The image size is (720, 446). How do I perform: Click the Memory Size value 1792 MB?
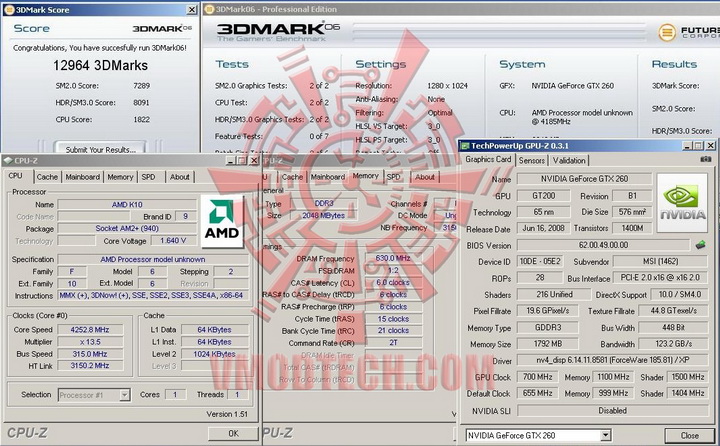548,344
